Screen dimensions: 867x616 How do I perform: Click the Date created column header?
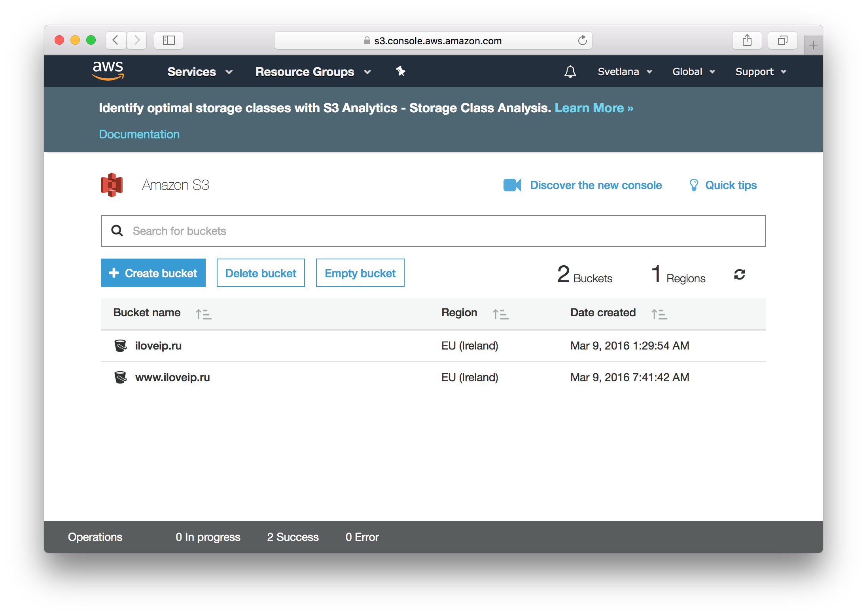pos(603,312)
